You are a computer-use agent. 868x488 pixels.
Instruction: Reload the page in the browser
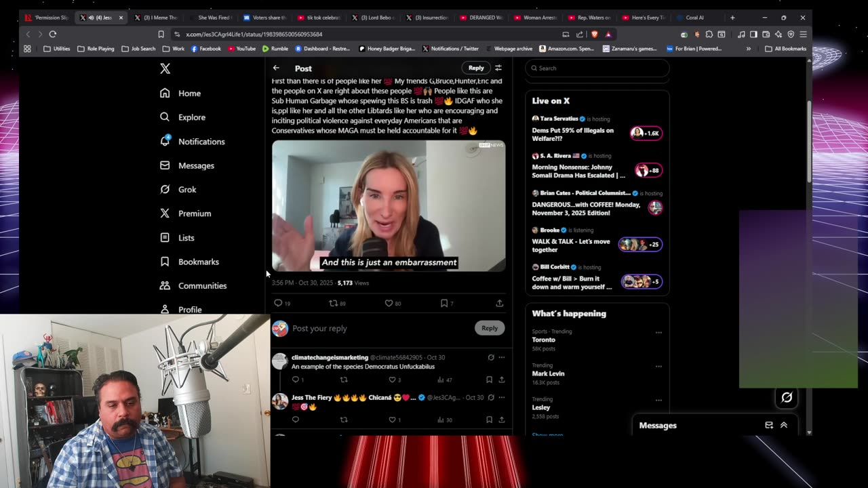52,34
